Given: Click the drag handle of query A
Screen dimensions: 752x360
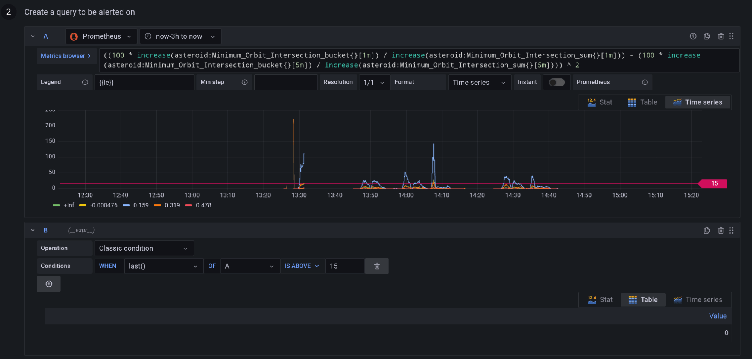Looking at the screenshot, I should tap(731, 36).
